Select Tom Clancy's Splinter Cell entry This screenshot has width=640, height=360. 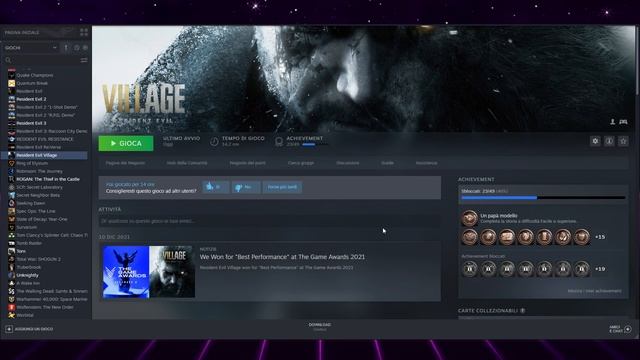click(x=52, y=235)
